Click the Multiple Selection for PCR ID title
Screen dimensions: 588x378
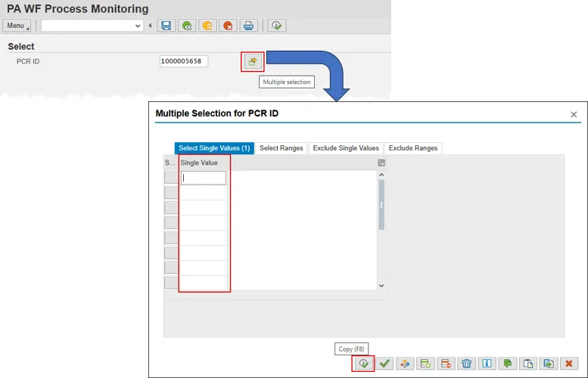(x=216, y=113)
